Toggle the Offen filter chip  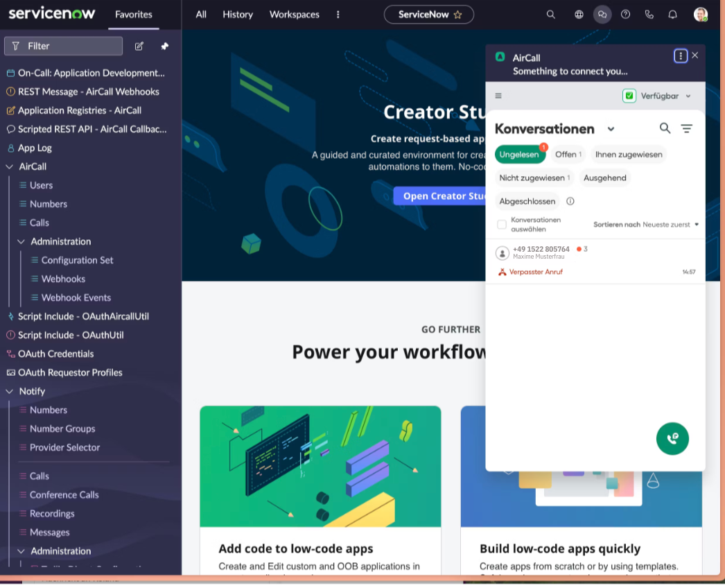568,155
